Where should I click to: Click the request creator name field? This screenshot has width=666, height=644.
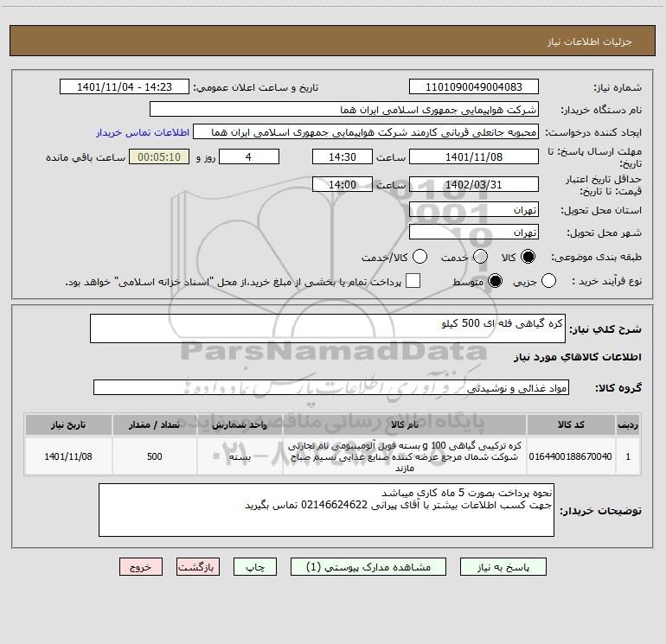click(366, 132)
